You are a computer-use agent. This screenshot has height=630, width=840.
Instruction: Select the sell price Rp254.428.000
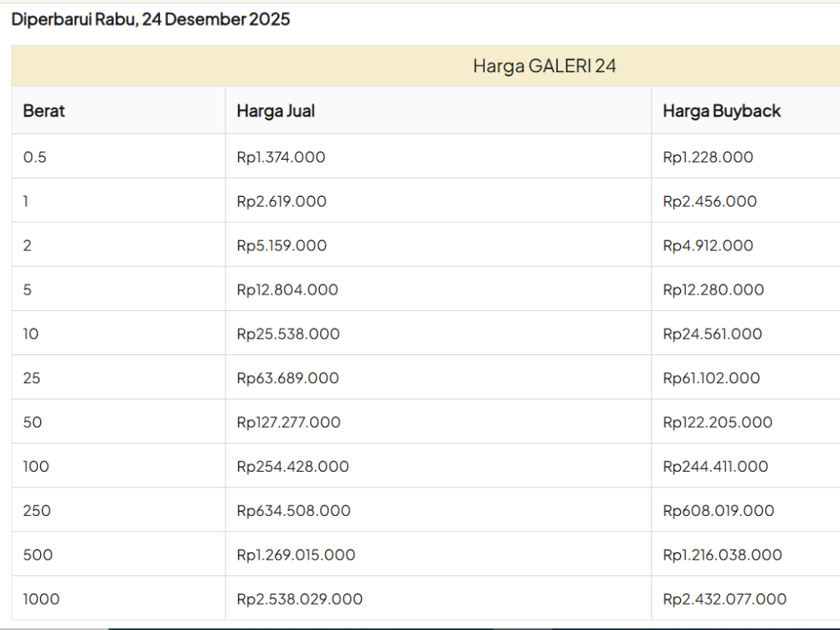293,468
